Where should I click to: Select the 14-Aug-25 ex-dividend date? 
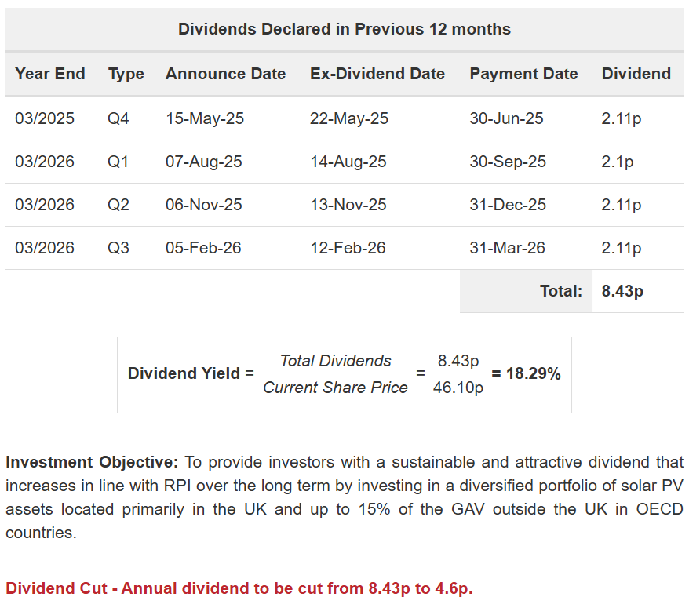348,162
